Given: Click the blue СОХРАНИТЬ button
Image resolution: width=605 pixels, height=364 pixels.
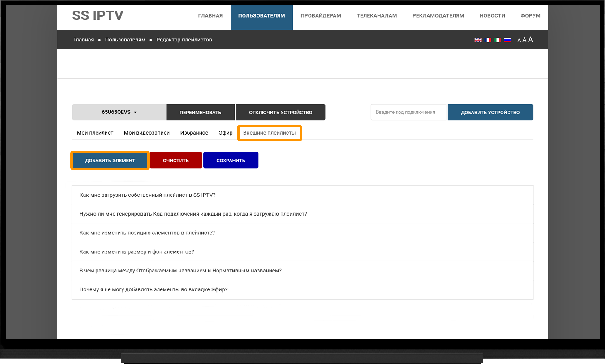Looking at the screenshot, I should [231, 160].
